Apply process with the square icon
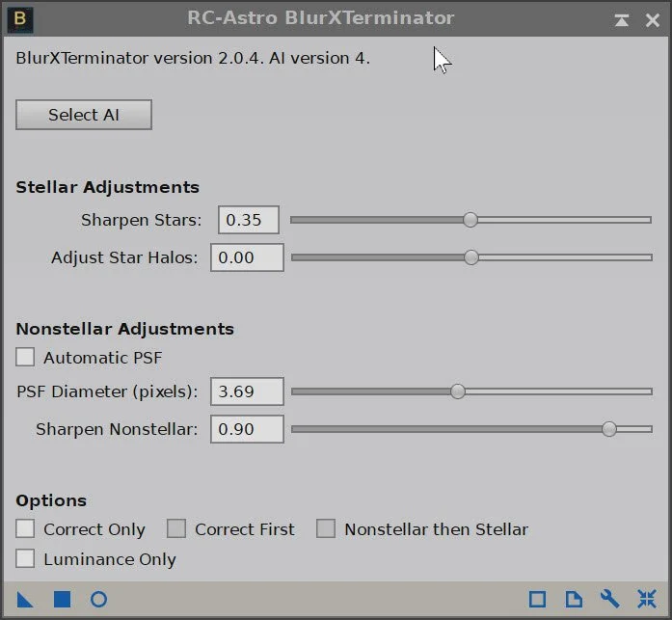Image resolution: width=672 pixels, height=620 pixels. pos(62,599)
